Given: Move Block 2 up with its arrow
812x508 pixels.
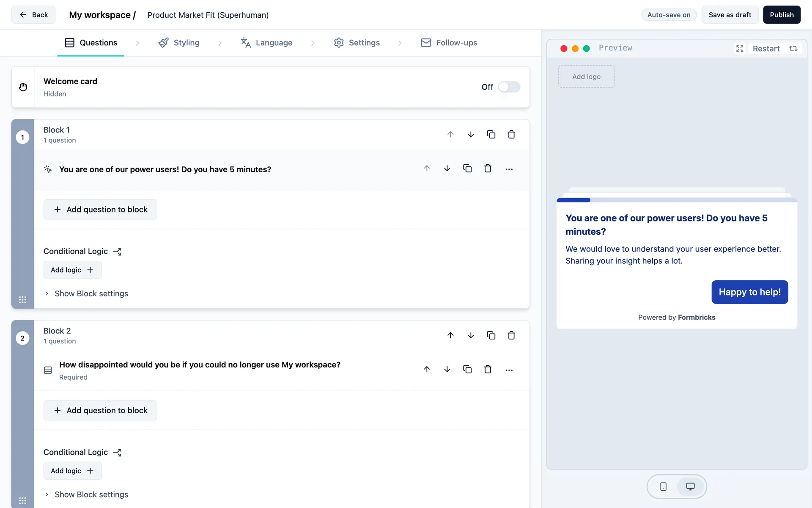Looking at the screenshot, I should 450,335.
